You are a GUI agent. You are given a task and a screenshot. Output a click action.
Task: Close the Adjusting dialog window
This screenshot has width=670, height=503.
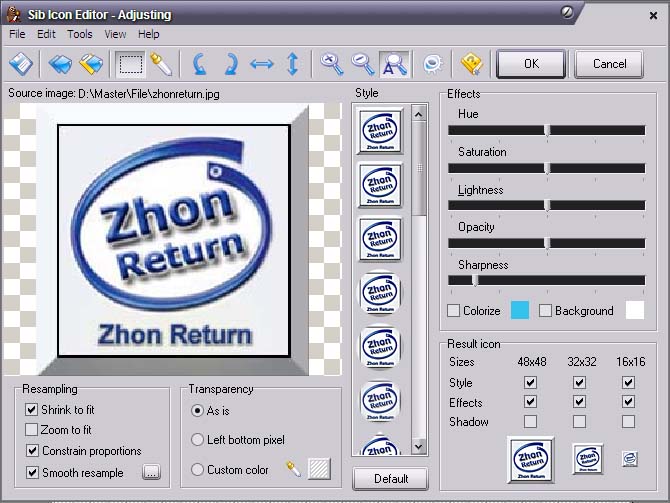coord(653,16)
